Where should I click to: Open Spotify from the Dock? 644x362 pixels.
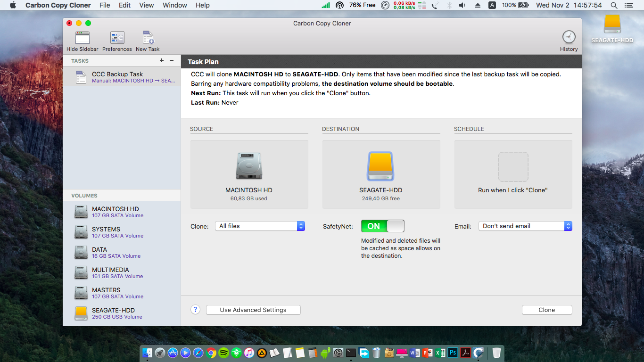tap(223, 353)
